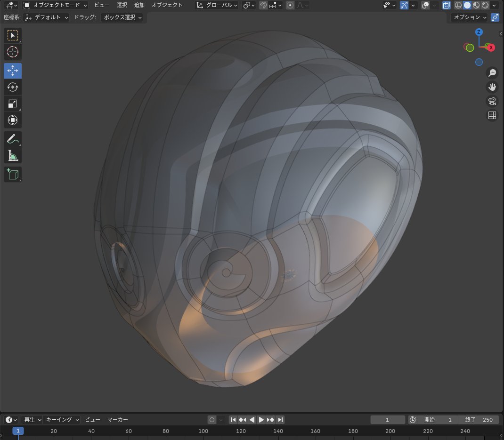Play the animation forward
The height and width of the screenshot is (440, 504).
tap(261, 419)
